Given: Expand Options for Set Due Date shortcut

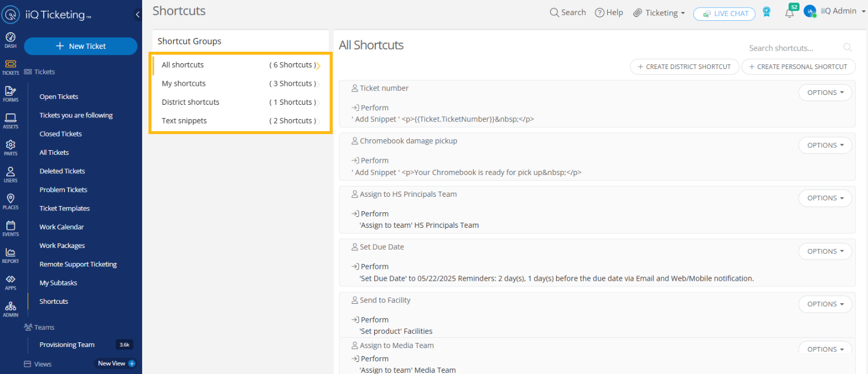Looking at the screenshot, I should pos(825,251).
